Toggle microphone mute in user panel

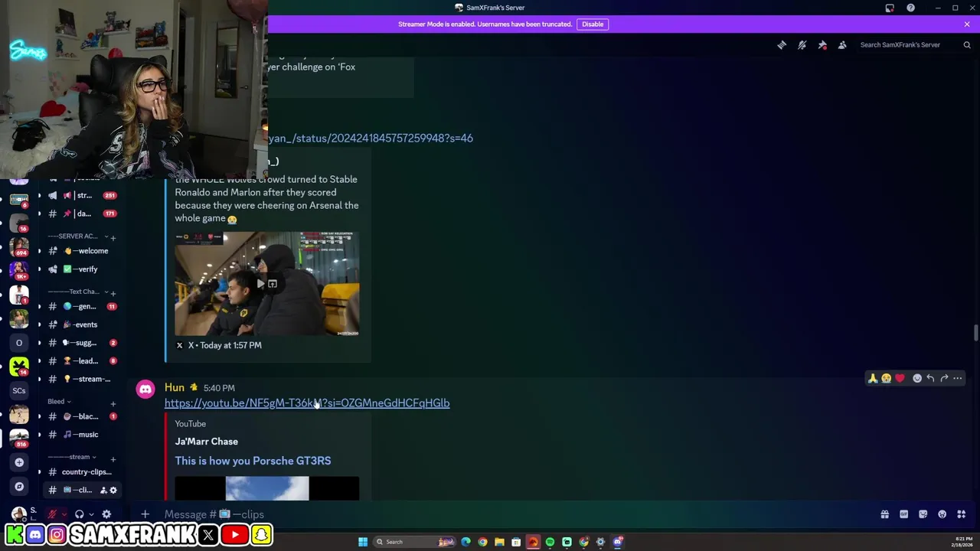pyautogui.click(x=52, y=514)
